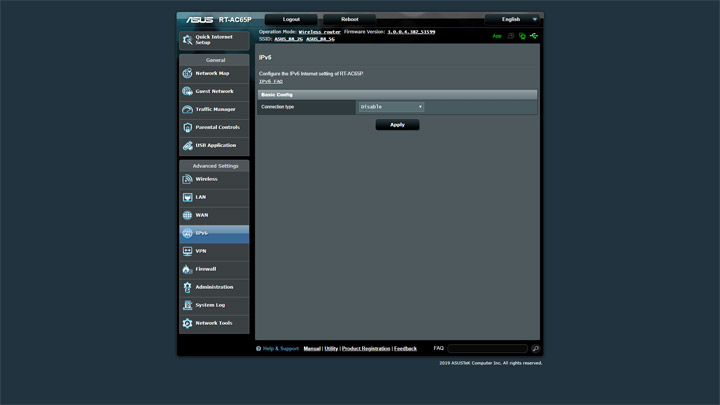Open the Firewall settings page

pos(214,269)
